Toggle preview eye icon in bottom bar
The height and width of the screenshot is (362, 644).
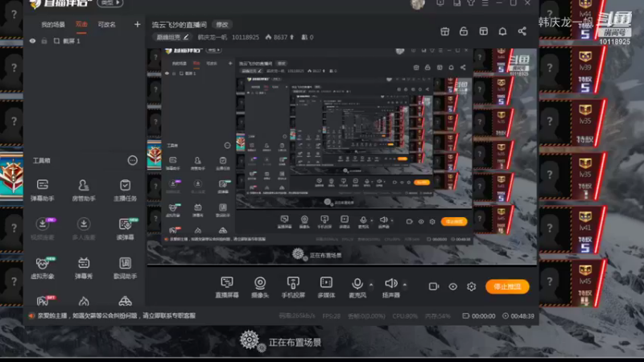(452, 286)
